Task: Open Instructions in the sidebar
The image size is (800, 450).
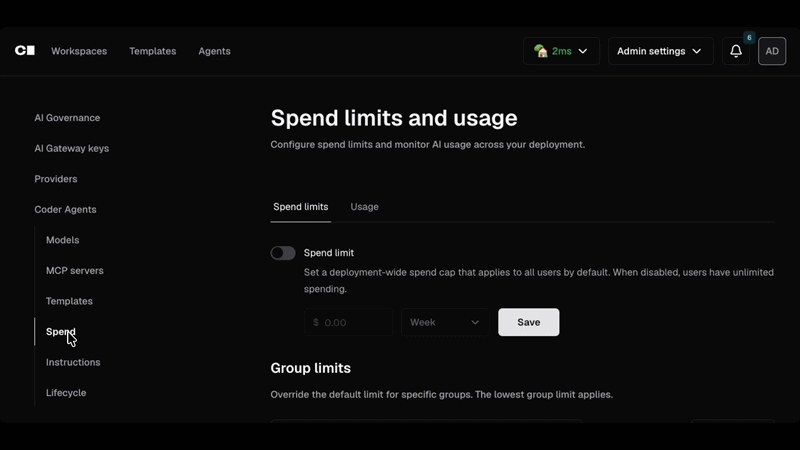Action: (x=73, y=362)
